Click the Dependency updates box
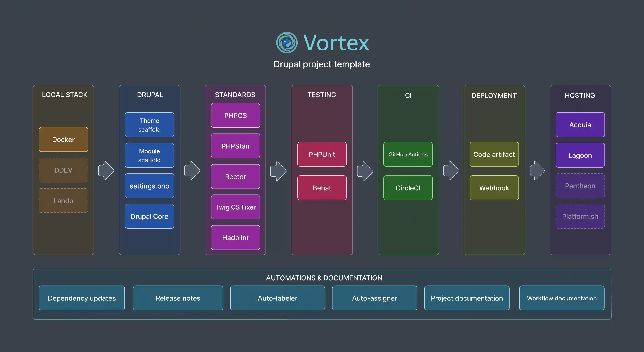The image size is (644, 352). tap(82, 298)
